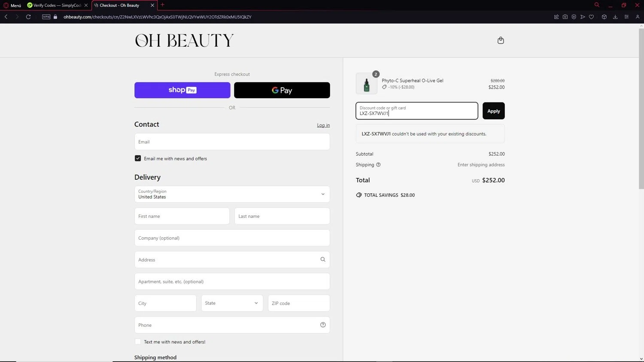
Task: Toggle the VPN badge in address bar
Action: coord(46,17)
